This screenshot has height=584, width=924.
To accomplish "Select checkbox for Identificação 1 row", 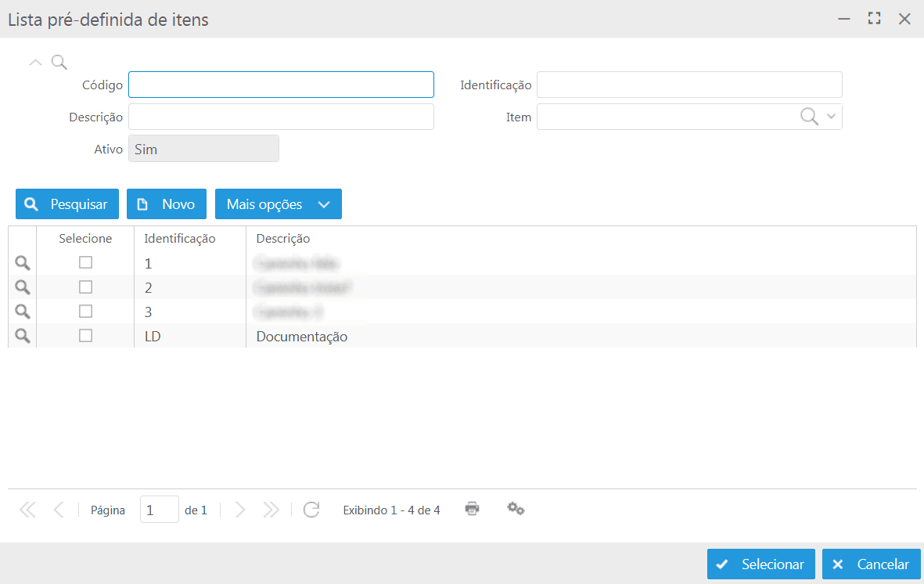I will coord(86,262).
